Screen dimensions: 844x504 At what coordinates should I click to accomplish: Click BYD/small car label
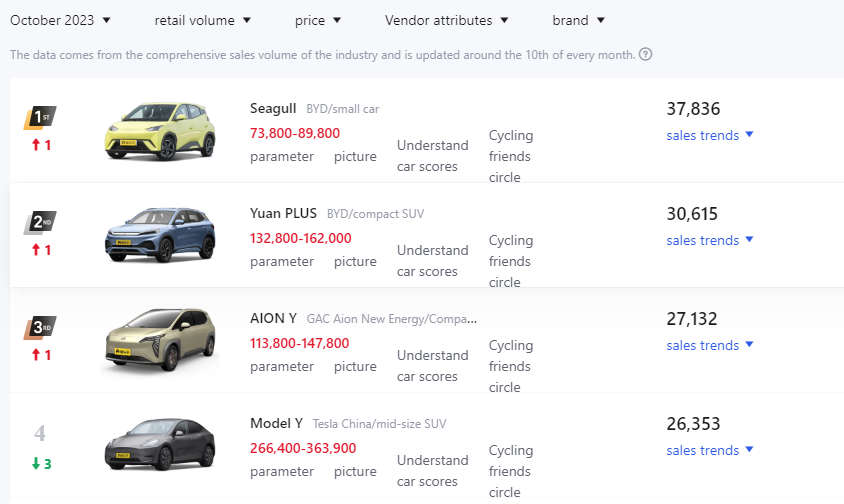[x=343, y=109]
